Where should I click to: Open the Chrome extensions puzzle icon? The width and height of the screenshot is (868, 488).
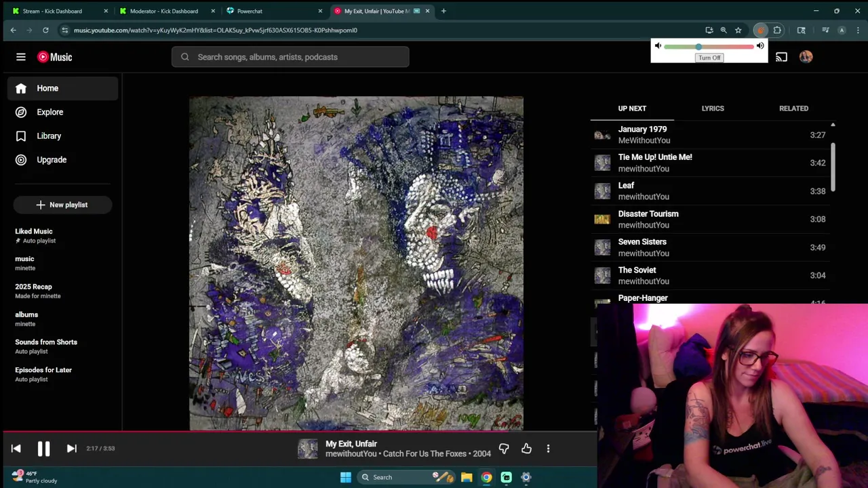[x=777, y=30]
